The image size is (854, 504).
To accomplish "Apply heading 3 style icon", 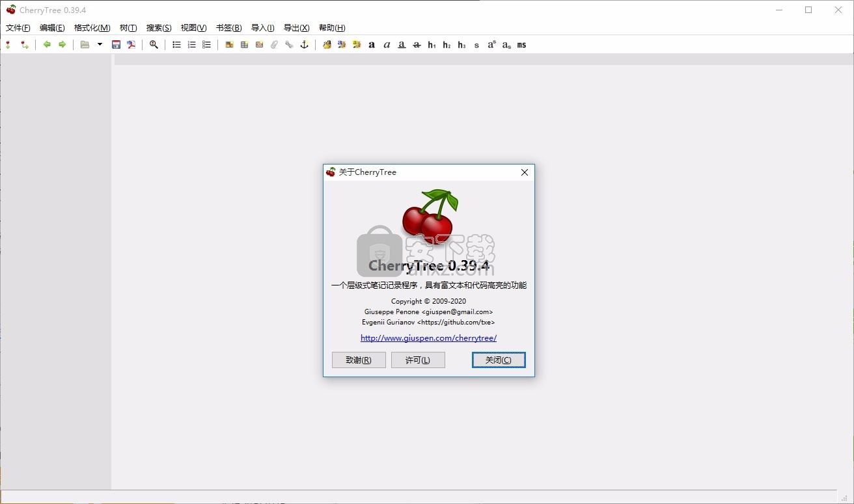I will (461, 45).
